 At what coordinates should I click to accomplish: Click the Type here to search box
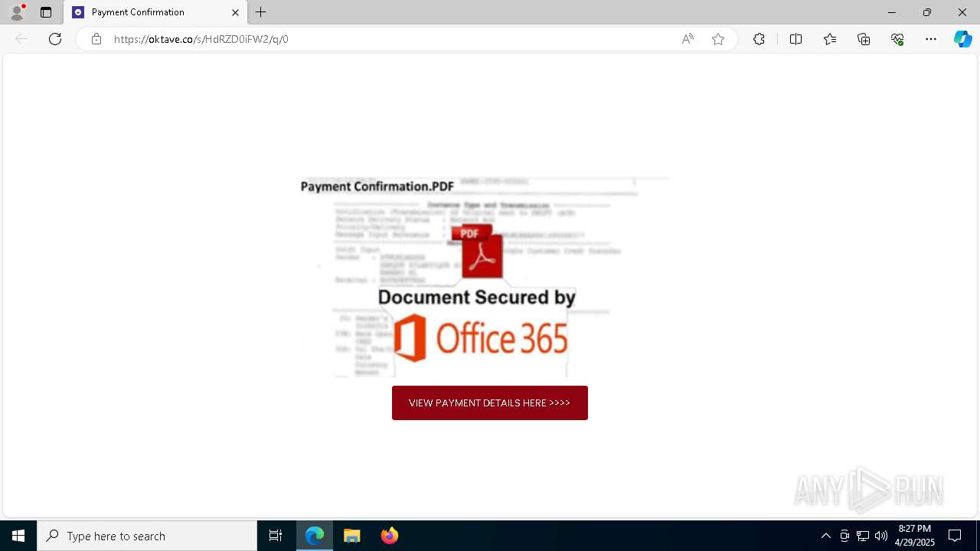click(147, 536)
